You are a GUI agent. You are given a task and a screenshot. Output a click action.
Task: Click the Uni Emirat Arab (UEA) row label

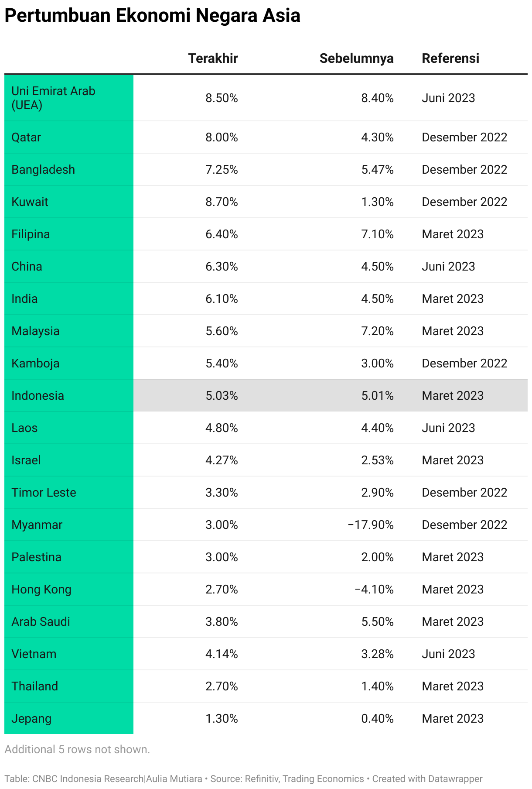coord(69,98)
